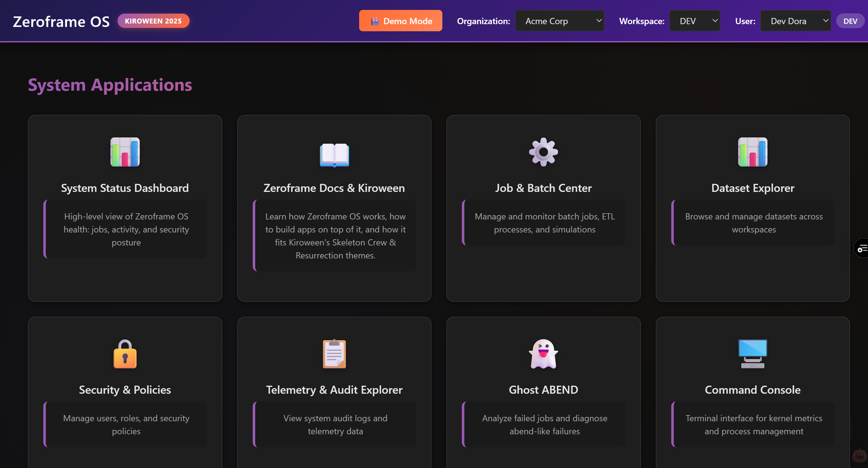This screenshot has width=868, height=468.
Task: Click the pumpkin icon in bottom corner
Action: pos(859,456)
